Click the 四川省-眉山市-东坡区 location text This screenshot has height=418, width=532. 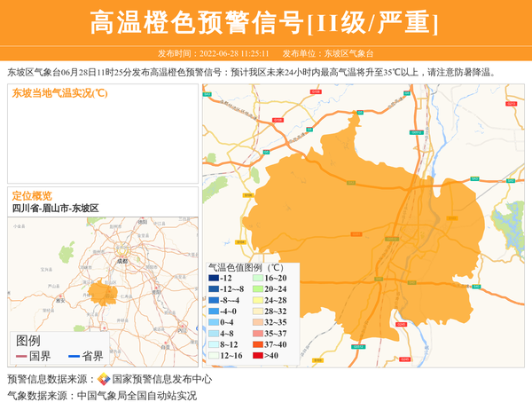click(55, 208)
